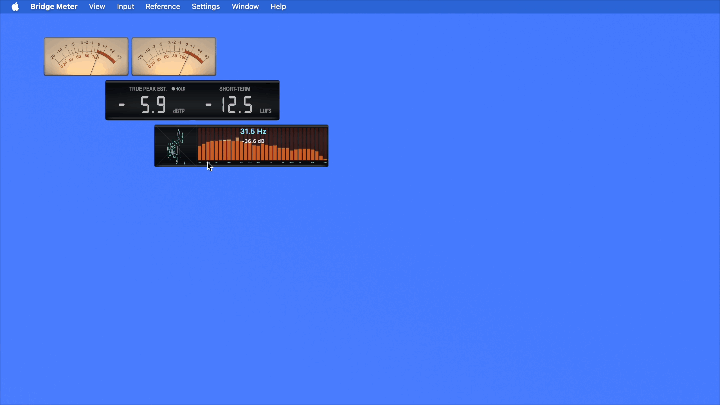Image resolution: width=720 pixels, height=405 pixels.
Task: Click the left channel VU meter
Action: 86,56
